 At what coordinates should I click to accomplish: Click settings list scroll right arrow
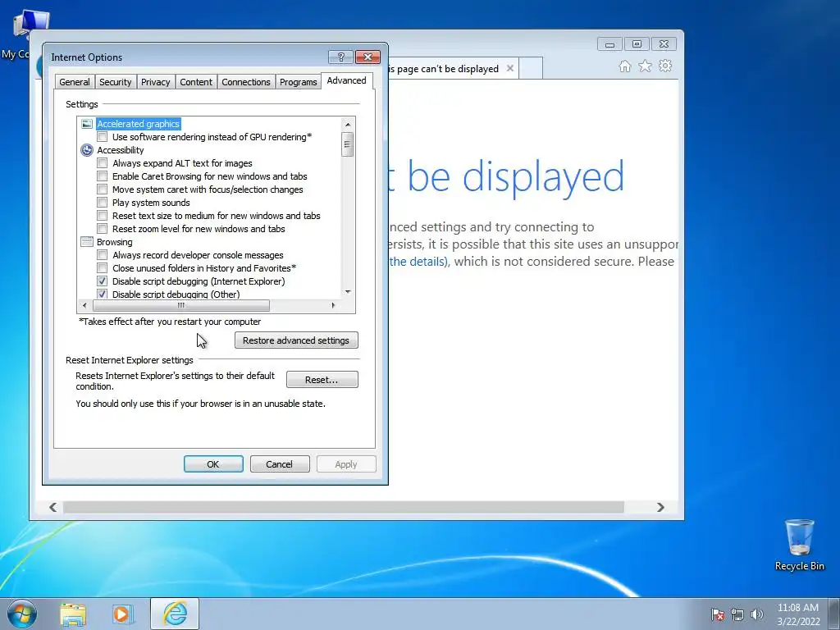(333, 305)
